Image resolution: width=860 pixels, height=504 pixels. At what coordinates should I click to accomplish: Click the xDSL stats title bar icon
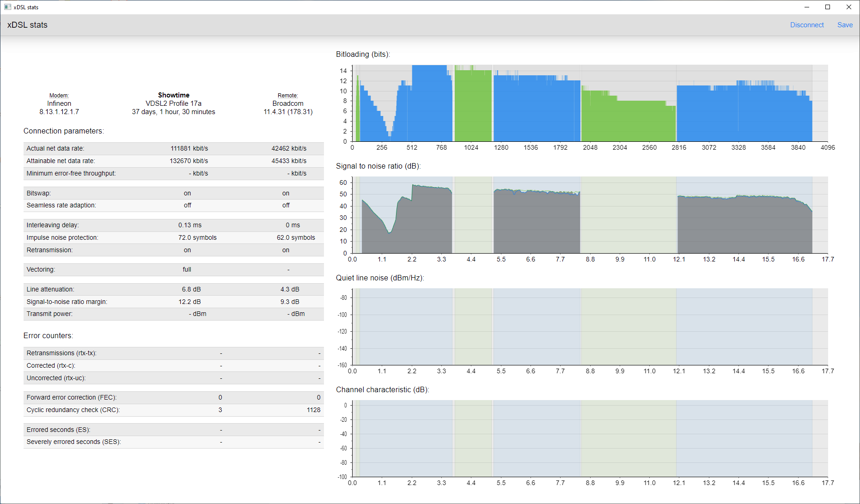7,7
